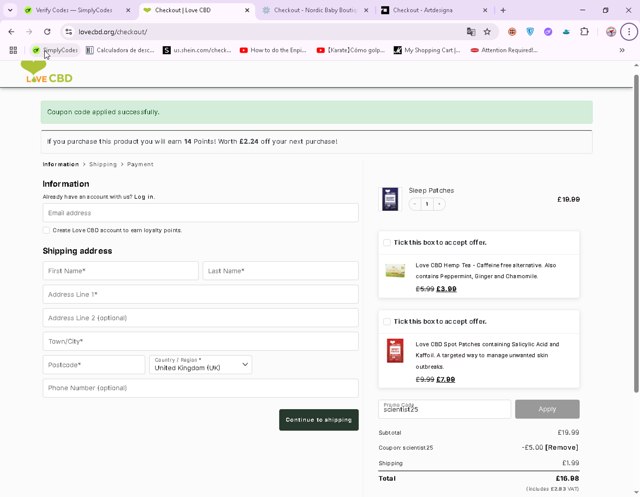640x497 pixels.
Task: Go back using browser back arrow
Action: pyautogui.click(x=11, y=31)
